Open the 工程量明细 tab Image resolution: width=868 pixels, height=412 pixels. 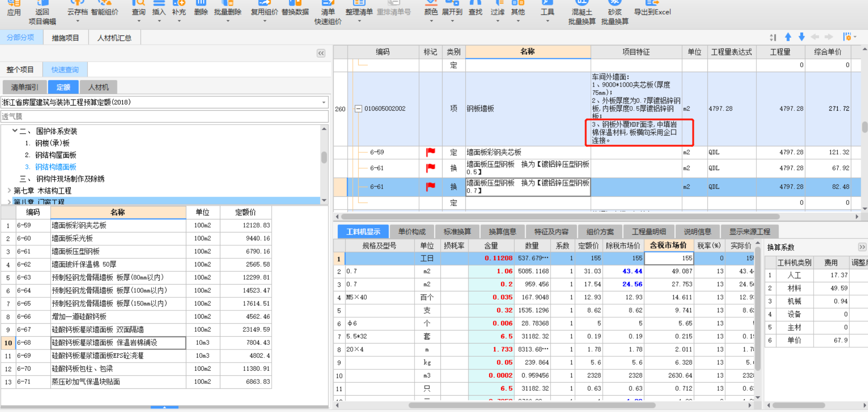[649, 232]
